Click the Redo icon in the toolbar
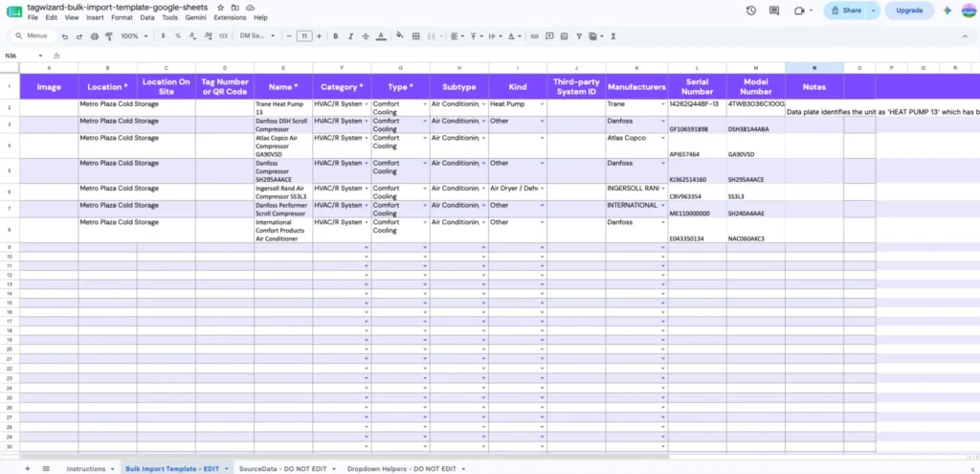The height and width of the screenshot is (474, 980). tap(79, 36)
